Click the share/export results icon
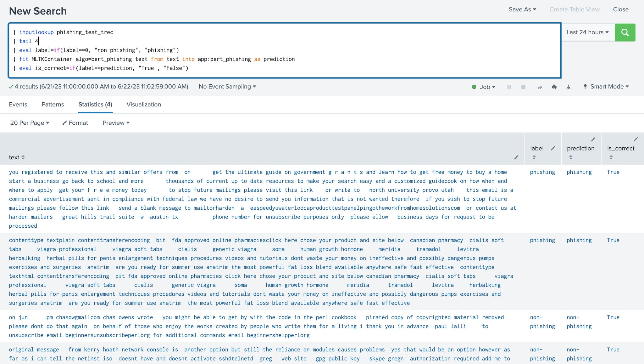Viewport: 644px width, 364px height. coord(539,87)
